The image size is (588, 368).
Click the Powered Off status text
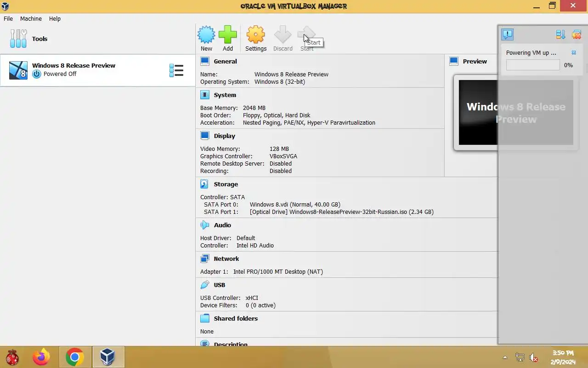[x=60, y=74]
